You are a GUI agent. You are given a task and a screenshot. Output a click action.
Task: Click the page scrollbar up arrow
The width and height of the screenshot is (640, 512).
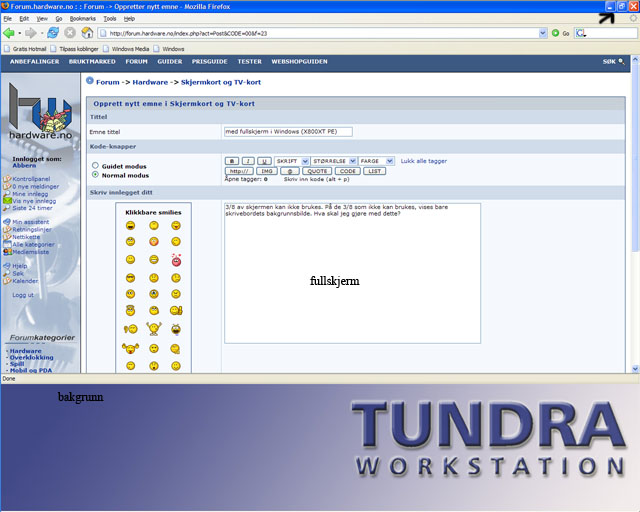coord(635,59)
